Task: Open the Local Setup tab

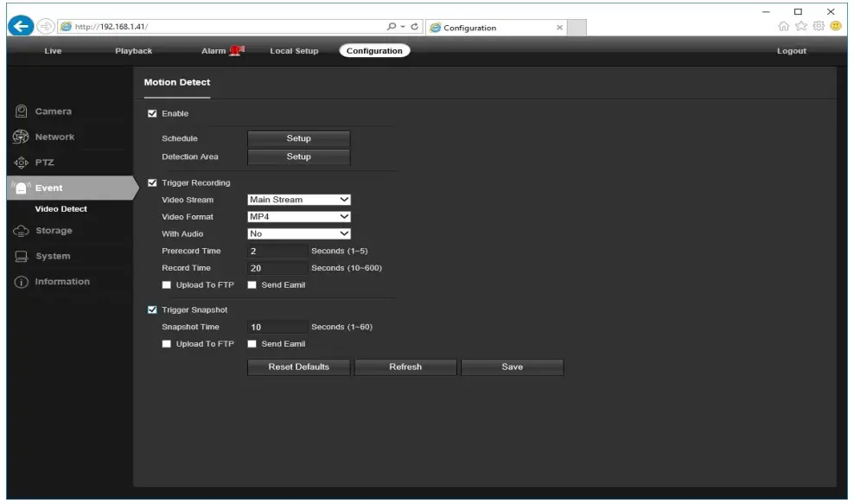Action: 294,51
